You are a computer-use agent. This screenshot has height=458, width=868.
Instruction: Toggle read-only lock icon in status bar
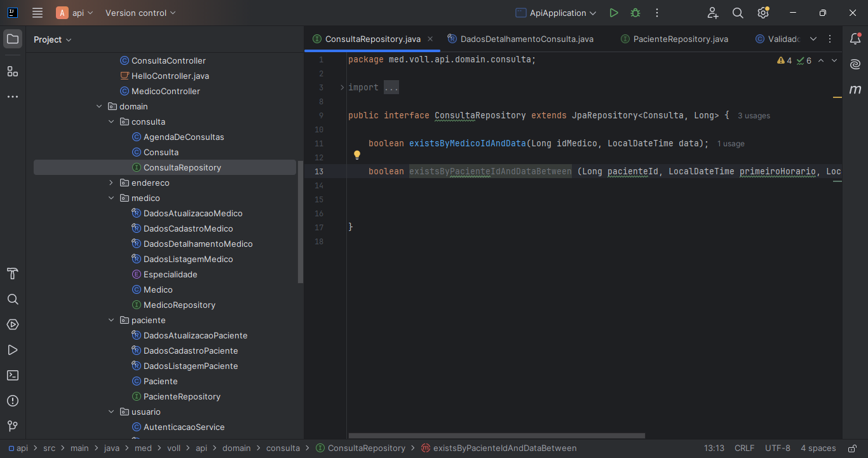[x=851, y=448]
